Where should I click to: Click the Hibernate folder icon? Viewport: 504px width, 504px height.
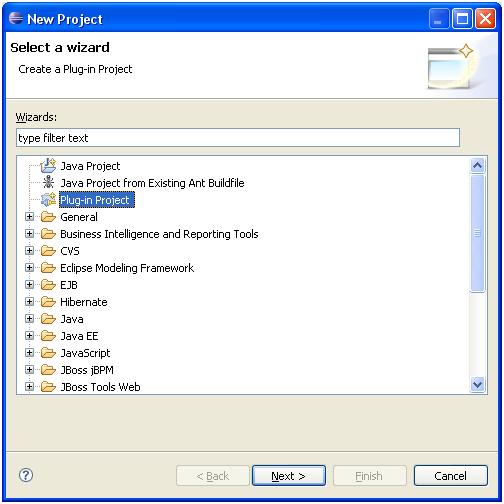tap(48, 302)
